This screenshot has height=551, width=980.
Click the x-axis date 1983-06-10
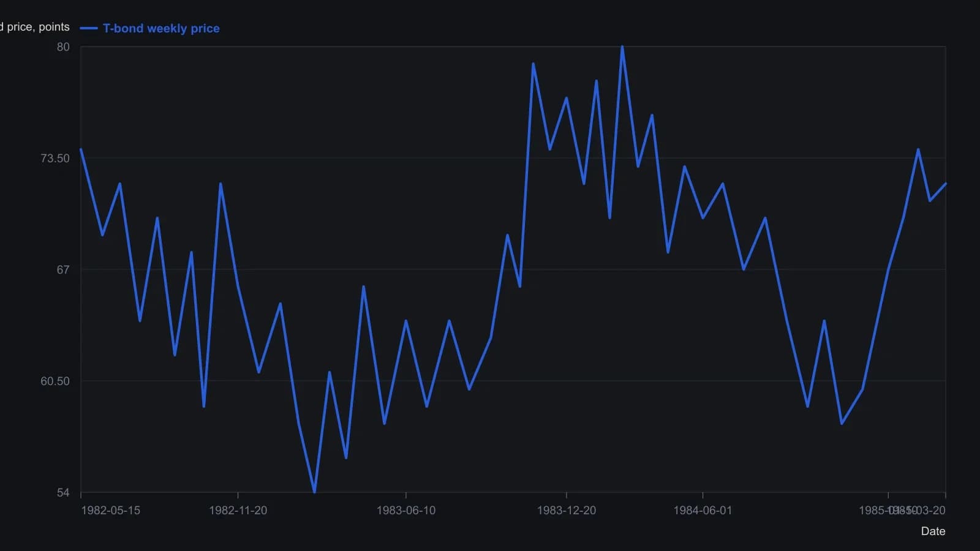pos(405,511)
